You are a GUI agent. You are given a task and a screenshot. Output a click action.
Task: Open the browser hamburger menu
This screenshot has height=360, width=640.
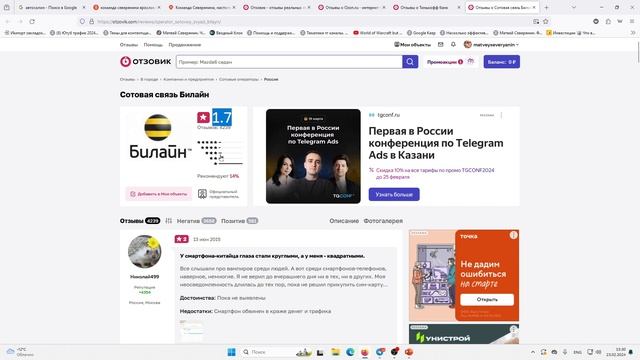(632, 21)
